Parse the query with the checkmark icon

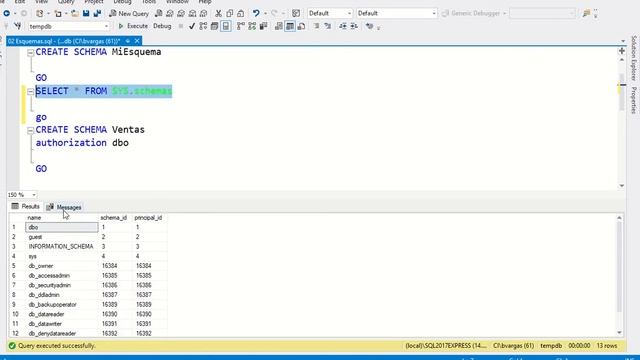(192, 26)
